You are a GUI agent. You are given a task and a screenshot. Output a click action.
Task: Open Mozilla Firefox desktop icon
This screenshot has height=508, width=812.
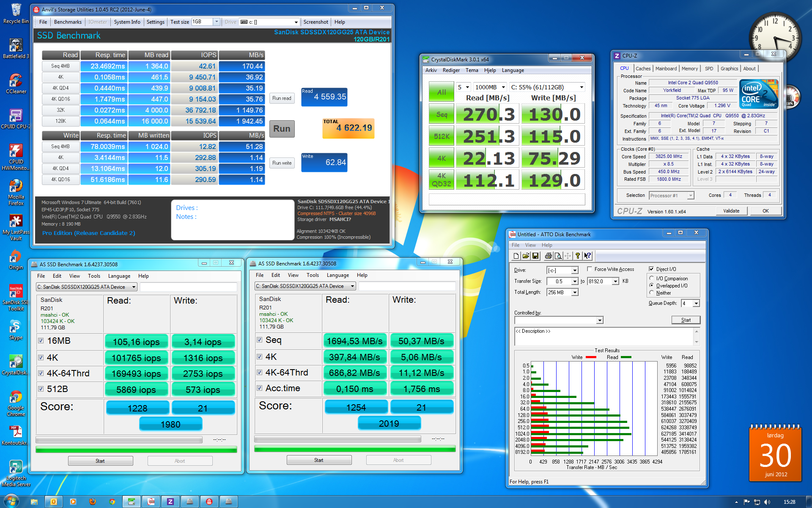pyautogui.click(x=16, y=192)
